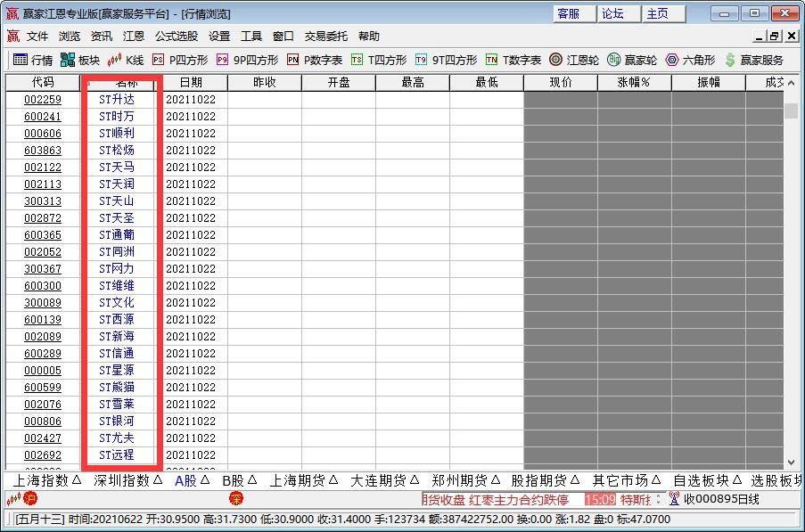Open the 资讯 menu
The width and height of the screenshot is (805, 532).
(x=101, y=36)
